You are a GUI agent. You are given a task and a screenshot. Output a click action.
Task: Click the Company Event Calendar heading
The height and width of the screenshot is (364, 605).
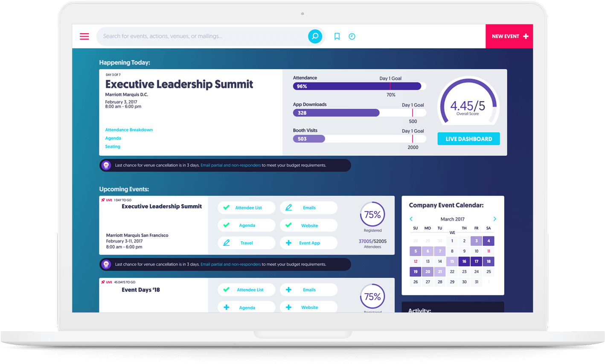coord(446,205)
